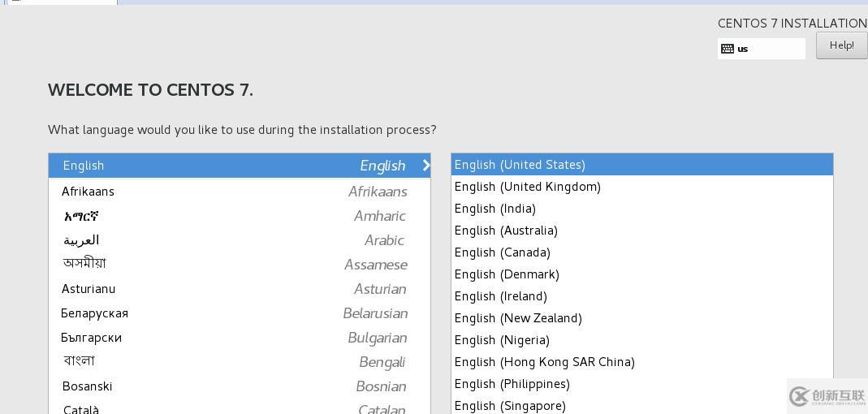Select English (Hong Kong SAR China) locale
The image size is (868, 414).
[x=642, y=362]
